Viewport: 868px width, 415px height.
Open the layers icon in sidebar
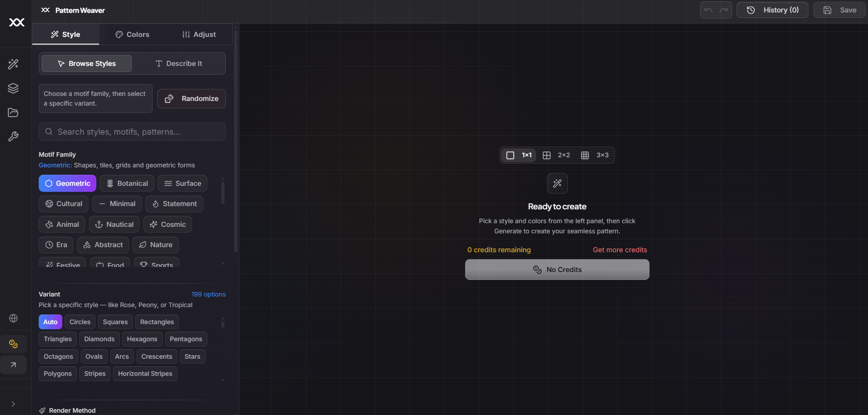13,88
